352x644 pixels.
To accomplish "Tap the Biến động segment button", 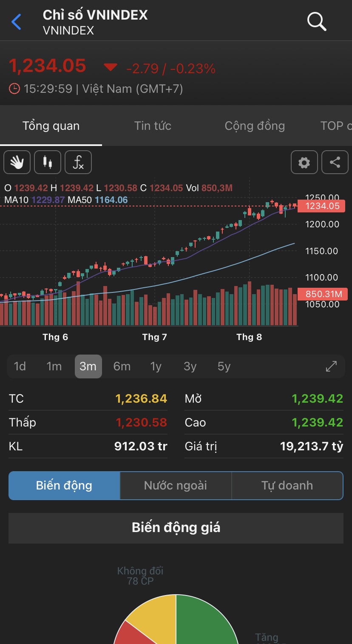I will click(x=64, y=485).
